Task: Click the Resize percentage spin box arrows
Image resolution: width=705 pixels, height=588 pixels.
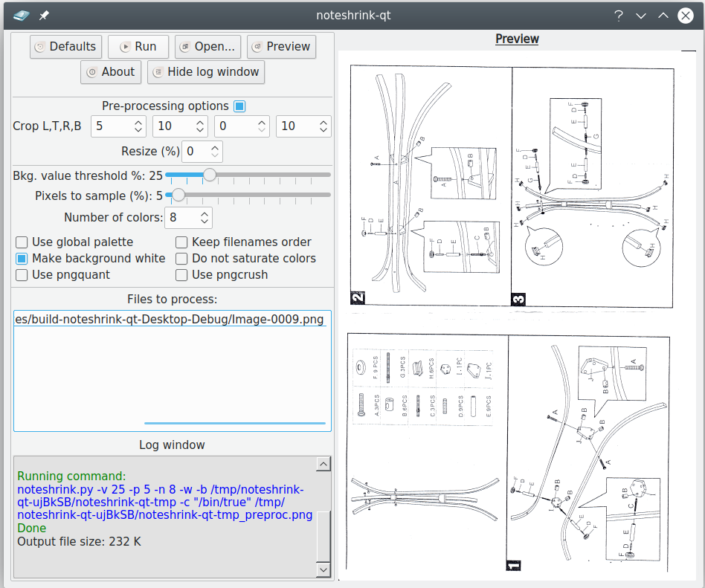Action: [214, 152]
